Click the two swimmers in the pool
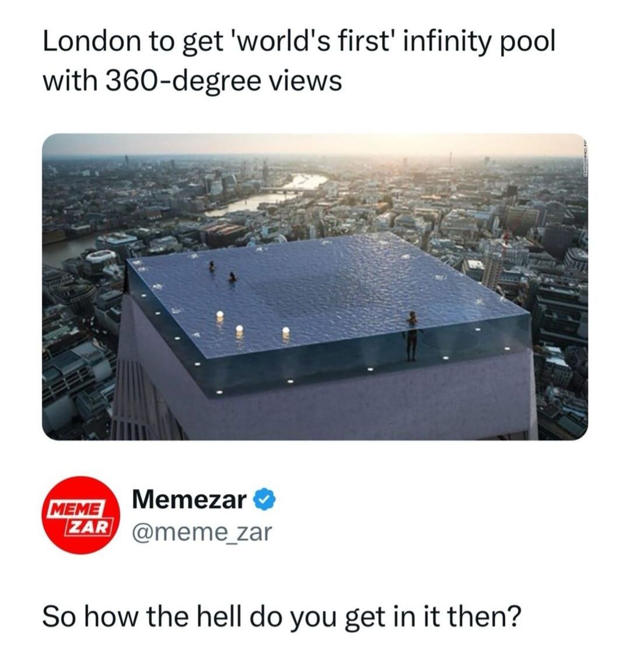The height and width of the screenshot is (672, 630). coord(222,272)
